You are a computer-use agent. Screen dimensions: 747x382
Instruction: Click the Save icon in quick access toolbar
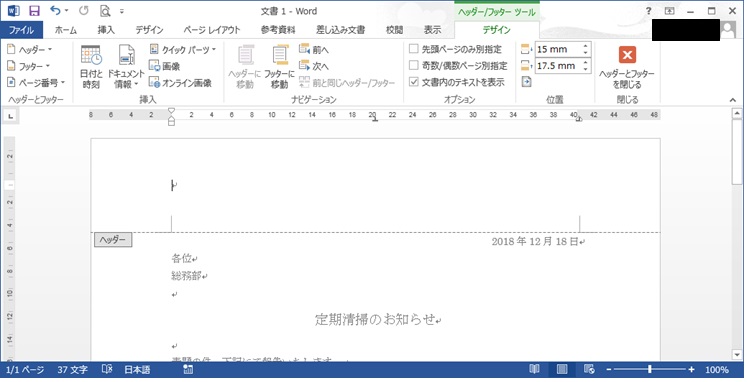coord(34,11)
